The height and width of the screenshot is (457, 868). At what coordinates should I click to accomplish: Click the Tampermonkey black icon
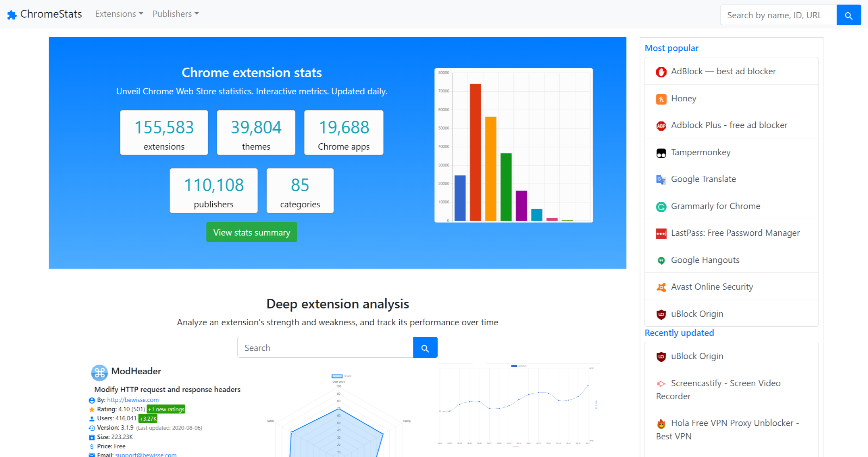661,153
